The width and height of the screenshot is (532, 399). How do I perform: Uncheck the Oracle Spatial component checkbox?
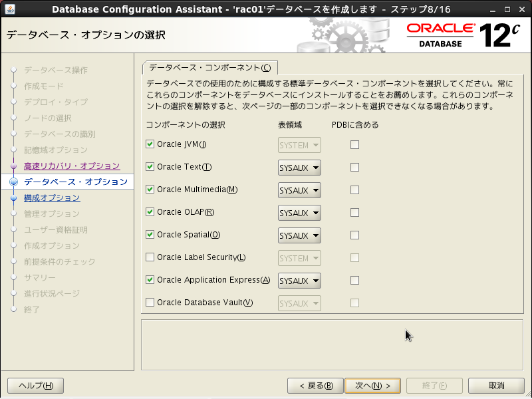pos(150,235)
